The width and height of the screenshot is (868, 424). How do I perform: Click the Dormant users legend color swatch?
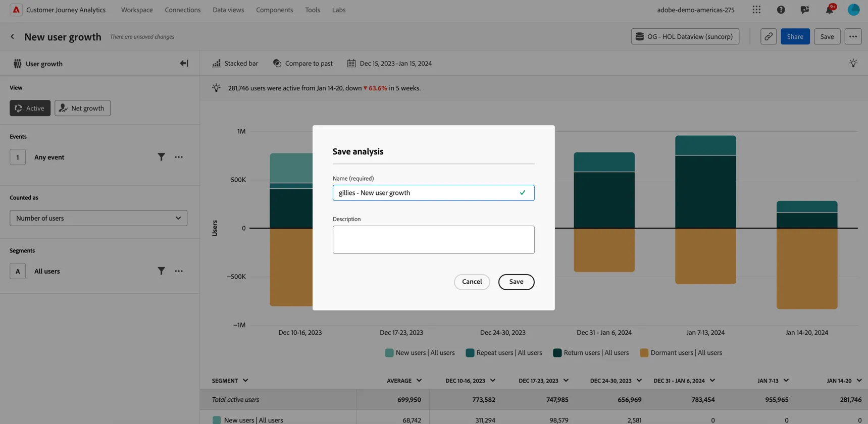(x=644, y=353)
